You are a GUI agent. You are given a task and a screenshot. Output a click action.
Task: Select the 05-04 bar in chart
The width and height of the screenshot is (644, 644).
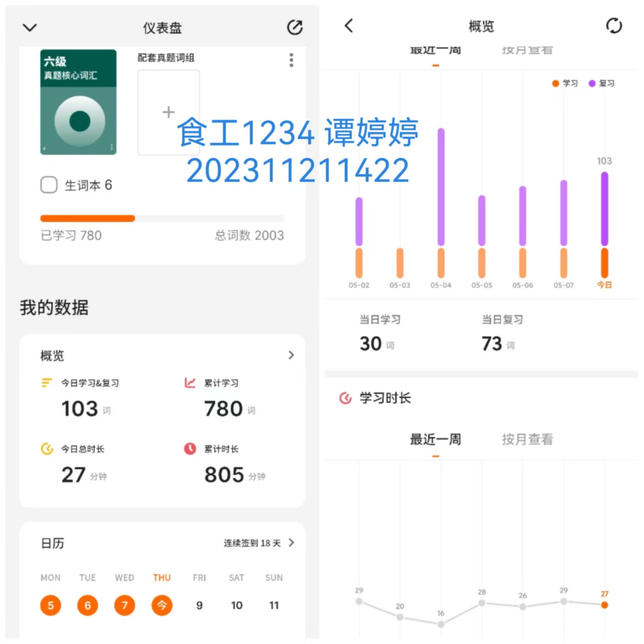pyautogui.click(x=441, y=203)
